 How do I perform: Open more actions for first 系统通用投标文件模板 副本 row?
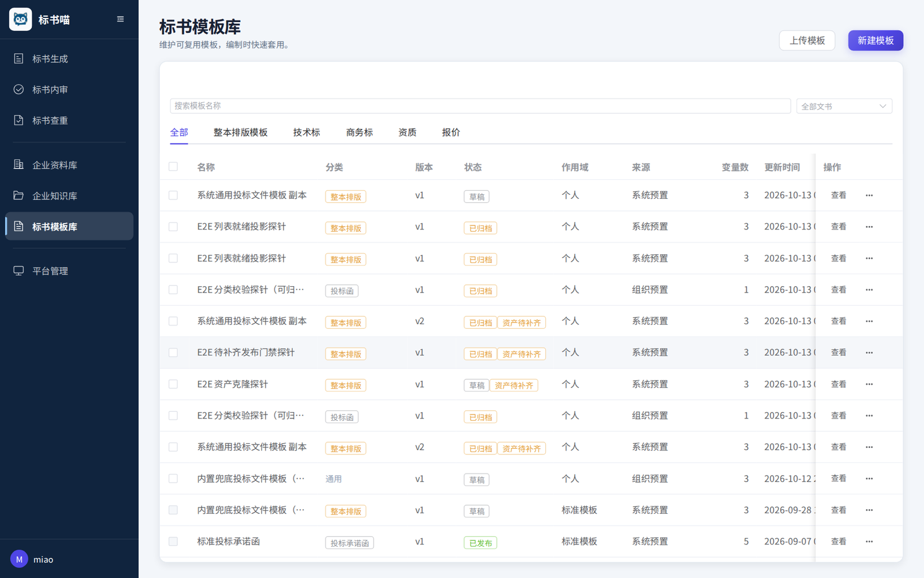(x=869, y=195)
